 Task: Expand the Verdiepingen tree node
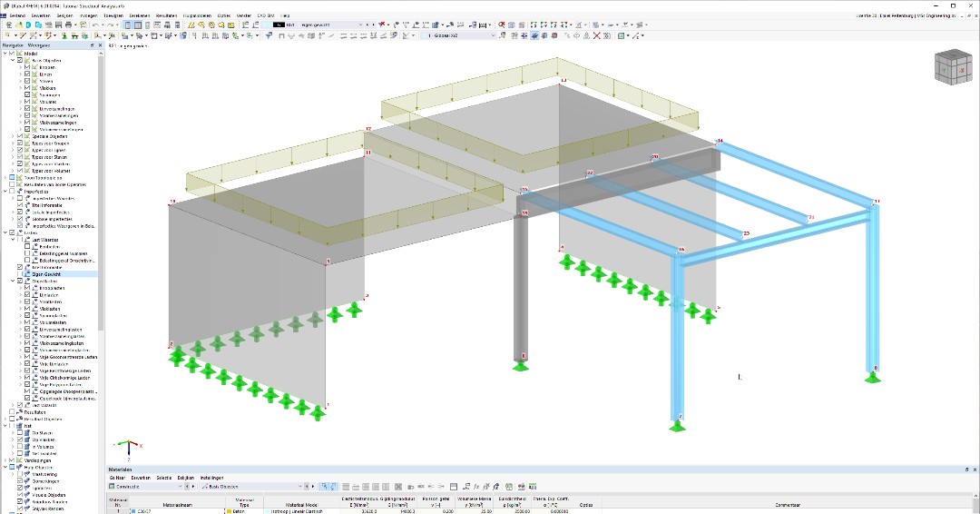pyautogui.click(x=5, y=460)
